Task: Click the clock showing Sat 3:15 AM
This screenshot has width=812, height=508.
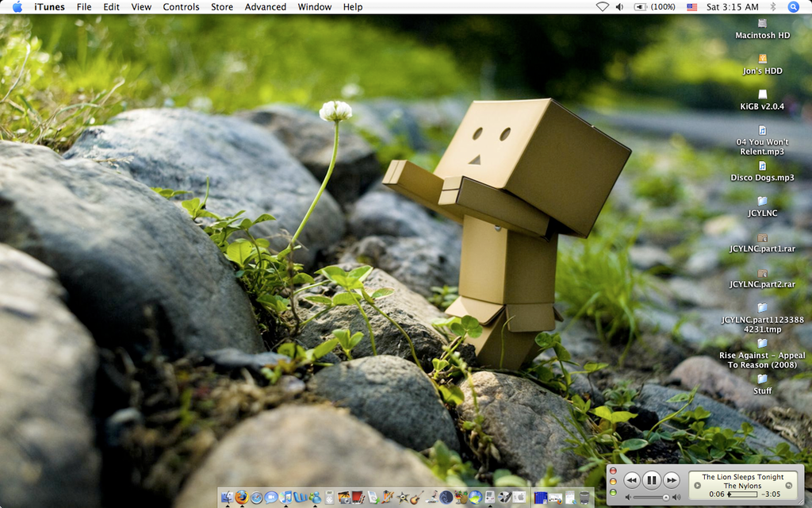Action: 732,6
